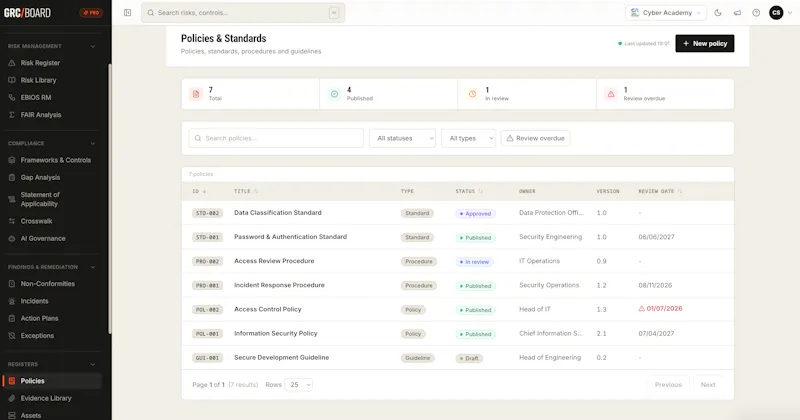Click the search shortcut key hint
800x420 pixels.
[x=334, y=13]
